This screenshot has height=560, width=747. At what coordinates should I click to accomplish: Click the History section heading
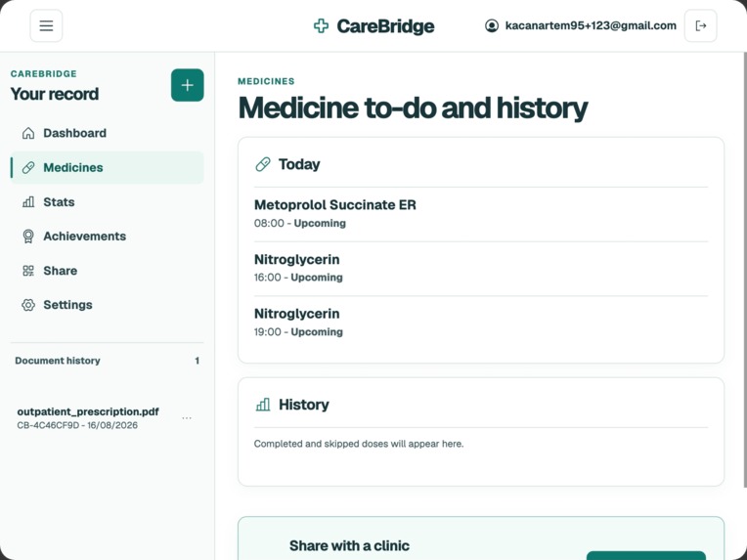click(304, 405)
